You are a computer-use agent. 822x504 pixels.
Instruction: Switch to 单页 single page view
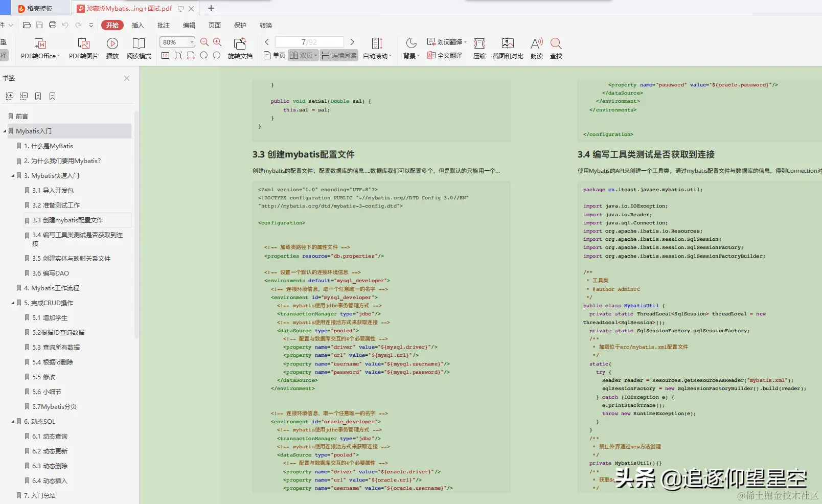point(275,55)
